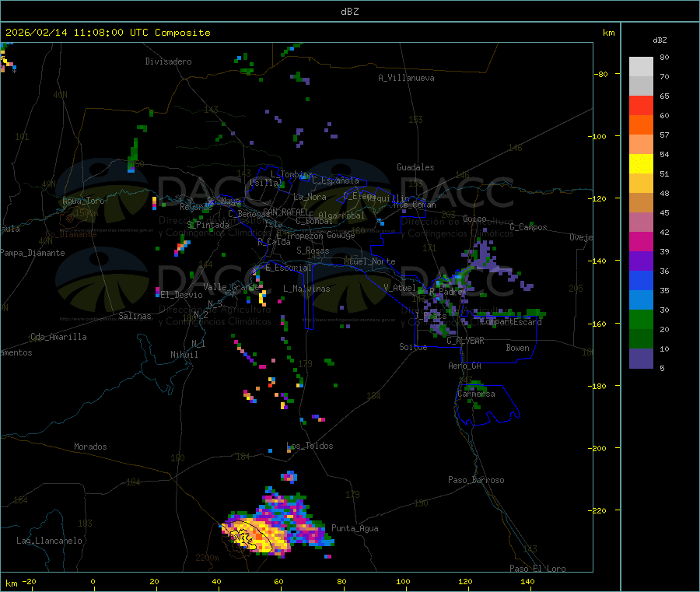Select the 'Morados' map label
The height and width of the screenshot is (592, 700).
click(90, 447)
